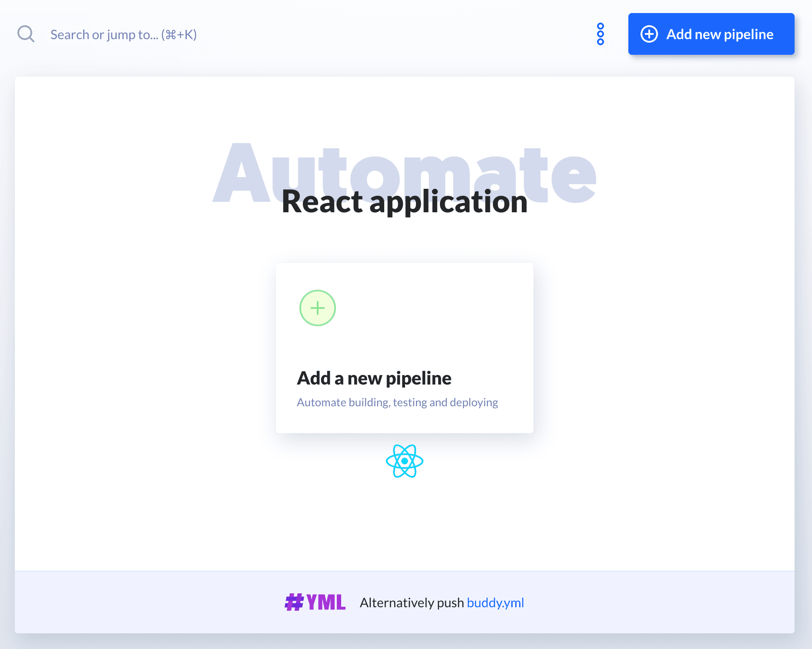Click Alternatively push buddy.yml footer text
The height and width of the screenshot is (649, 812).
tap(441, 603)
